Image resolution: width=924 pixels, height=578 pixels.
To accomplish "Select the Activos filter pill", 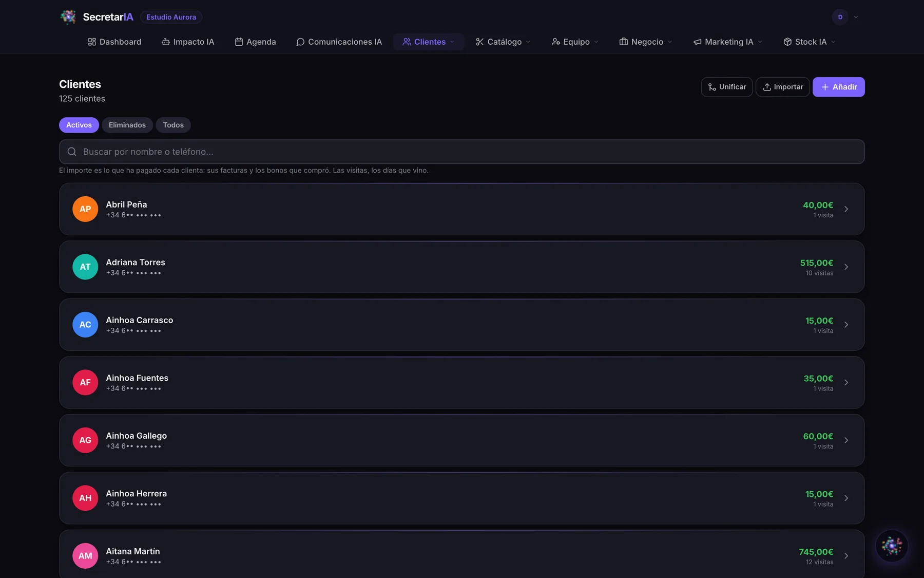I will 79,125.
